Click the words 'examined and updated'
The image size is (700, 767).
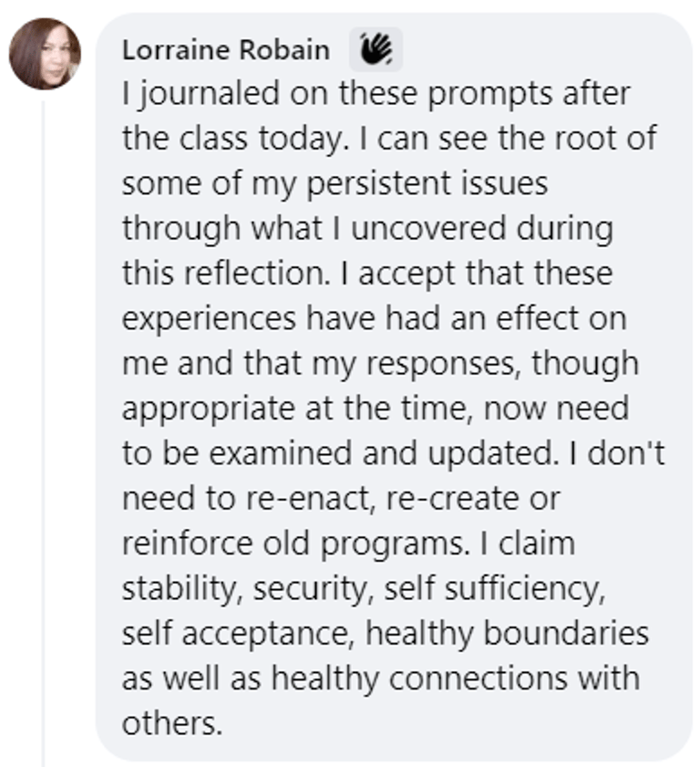click(384, 454)
